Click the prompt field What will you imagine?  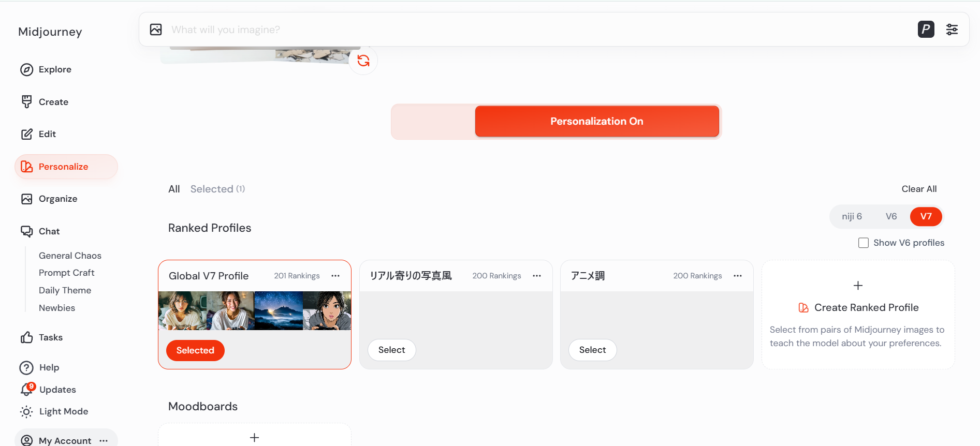pyautogui.click(x=538, y=29)
